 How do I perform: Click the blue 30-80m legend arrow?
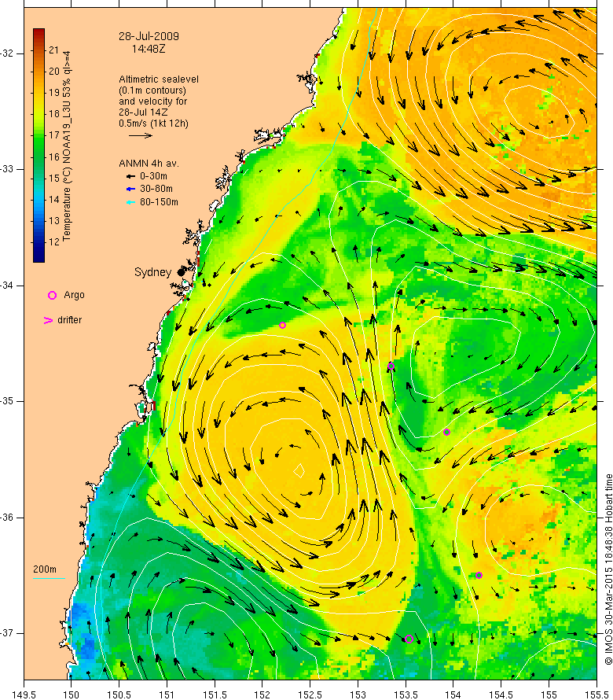point(131,190)
